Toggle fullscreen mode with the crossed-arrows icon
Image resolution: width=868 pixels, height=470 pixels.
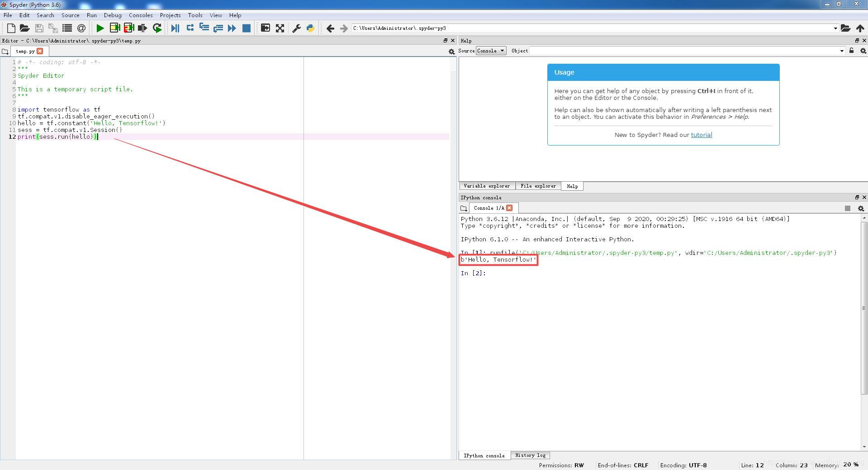tap(280, 28)
